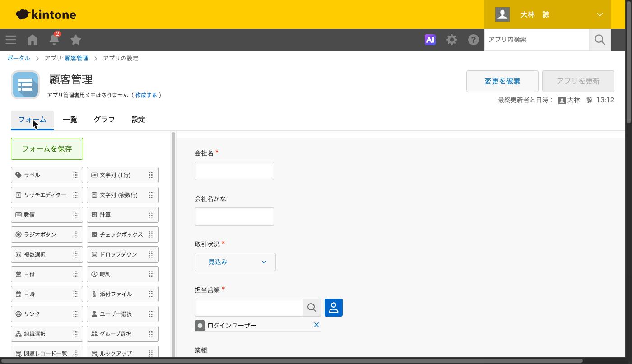Viewport: 632px width, 364px height.
Task: Follow the 顧客管理 breadcrumb link
Action: pyautogui.click(x=77, y=58)
